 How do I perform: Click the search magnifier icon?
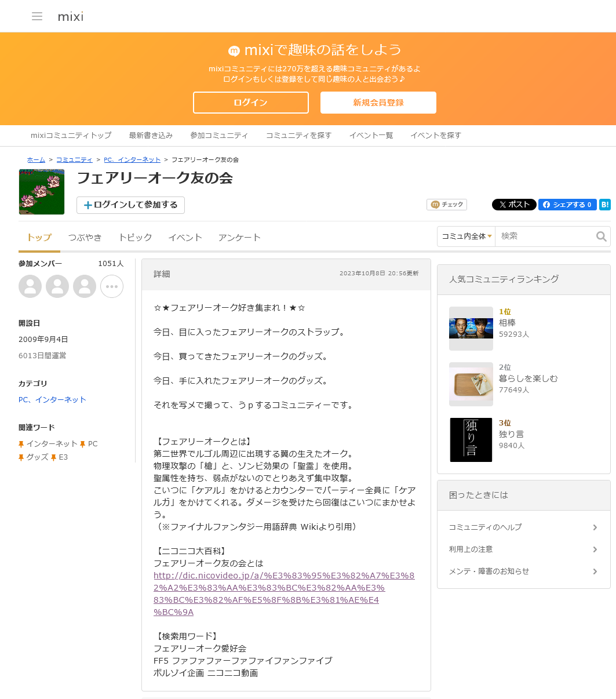tap(601, 236)
